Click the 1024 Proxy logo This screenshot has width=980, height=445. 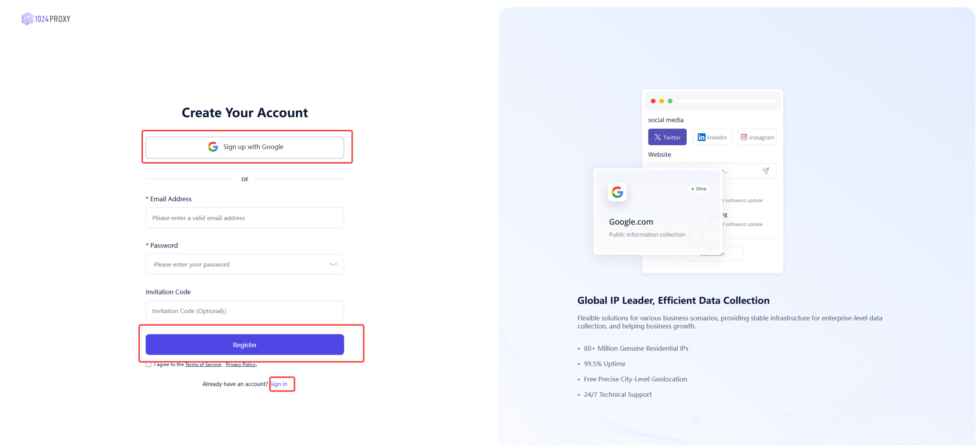46,19
